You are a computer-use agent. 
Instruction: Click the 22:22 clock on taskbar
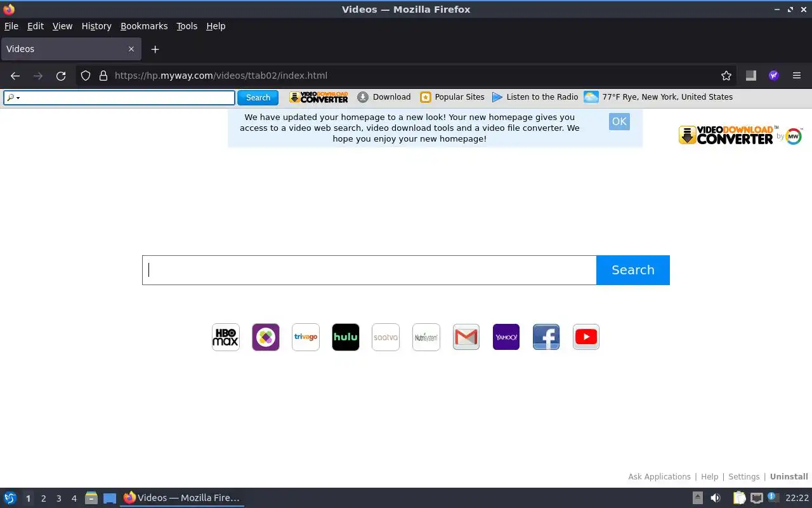pos(797,498)
